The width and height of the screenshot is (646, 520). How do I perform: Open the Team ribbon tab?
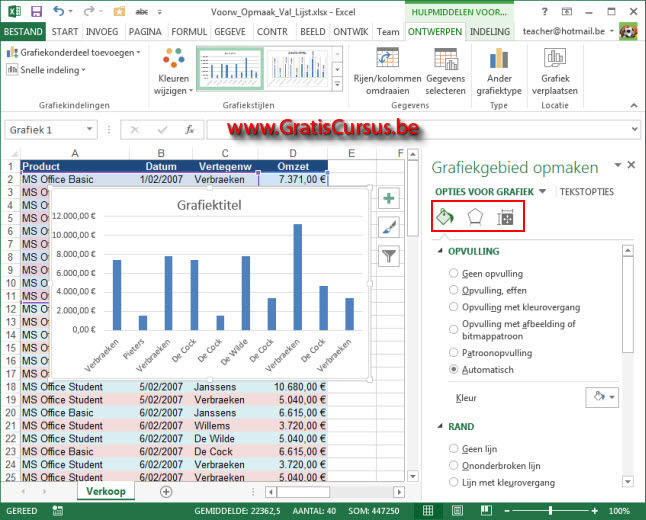tap(388, 32)
